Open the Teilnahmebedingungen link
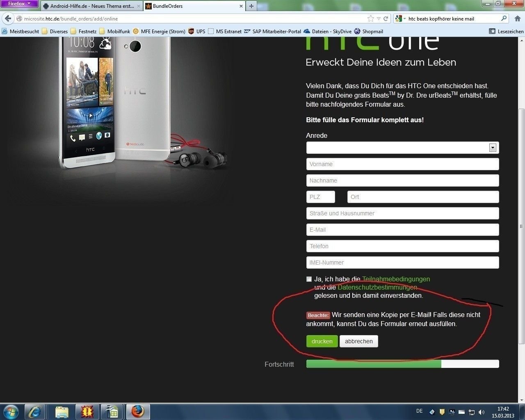The image size is (525, 420). 396,279
